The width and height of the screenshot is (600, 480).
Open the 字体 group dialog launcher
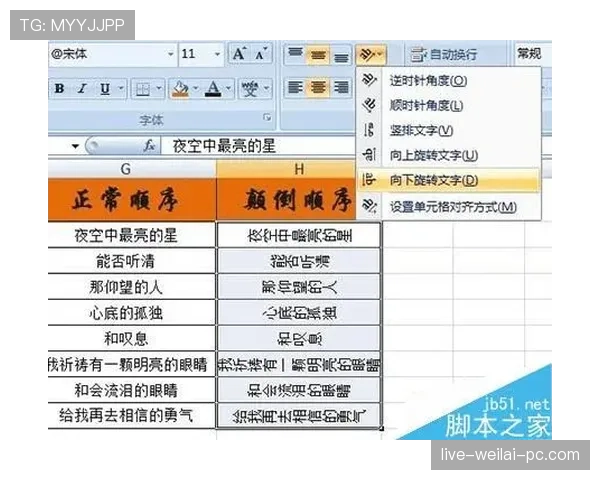tap(267, 118)
